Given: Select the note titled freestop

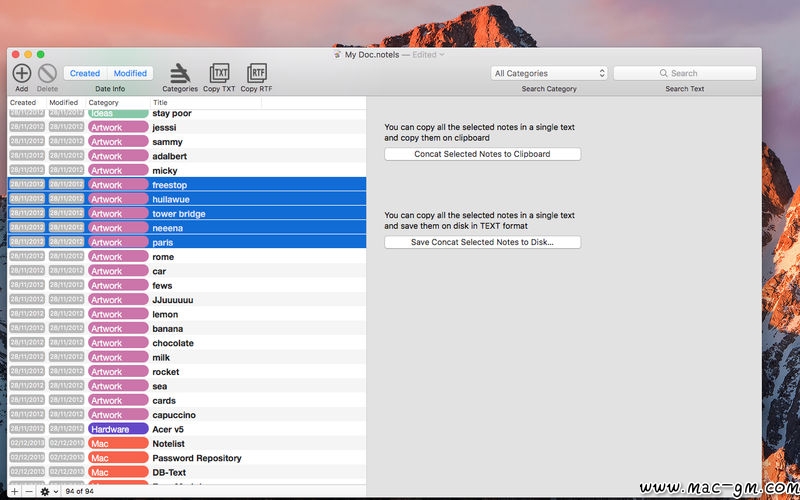Looking at the screenshot, I should 187,185.
